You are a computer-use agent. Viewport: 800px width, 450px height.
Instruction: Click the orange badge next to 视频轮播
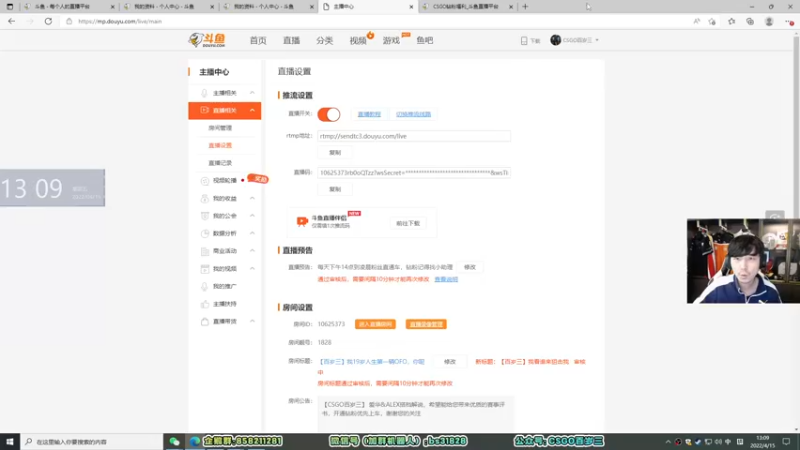pyautogui.click(x=258, y=179)
